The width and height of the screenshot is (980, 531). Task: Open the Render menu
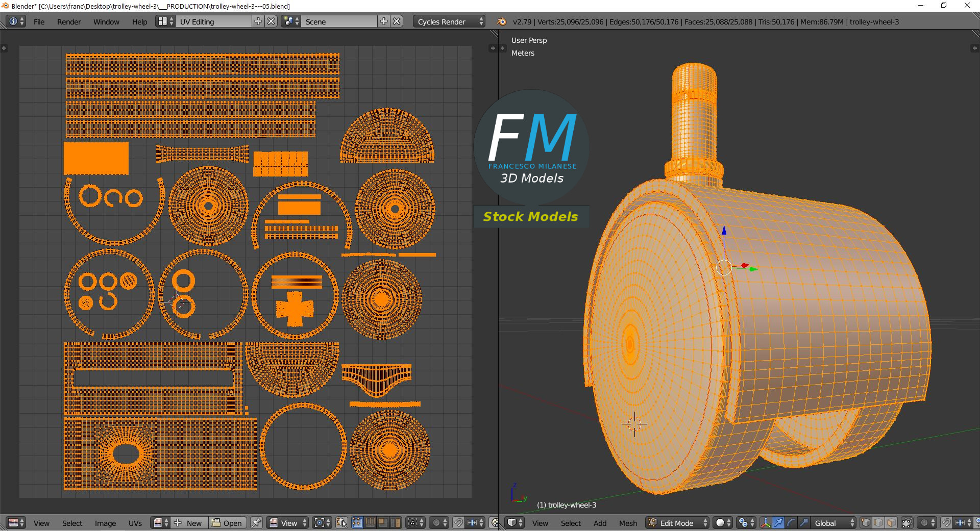pos(69,22)
